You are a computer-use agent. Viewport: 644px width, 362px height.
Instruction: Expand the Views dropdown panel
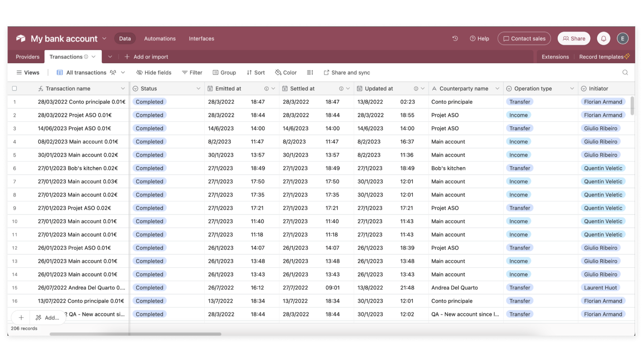pyautogui.click(x=28, y=72)
